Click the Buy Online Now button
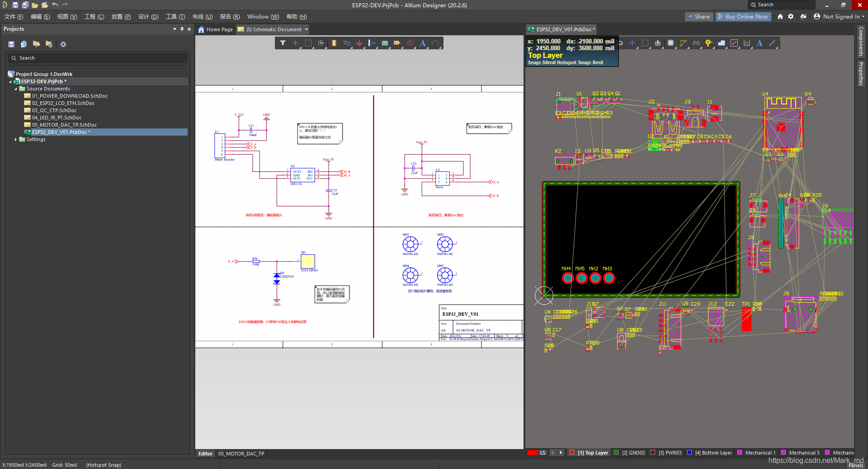This screenshot has height=469, width=868. (x=742, y=17)
